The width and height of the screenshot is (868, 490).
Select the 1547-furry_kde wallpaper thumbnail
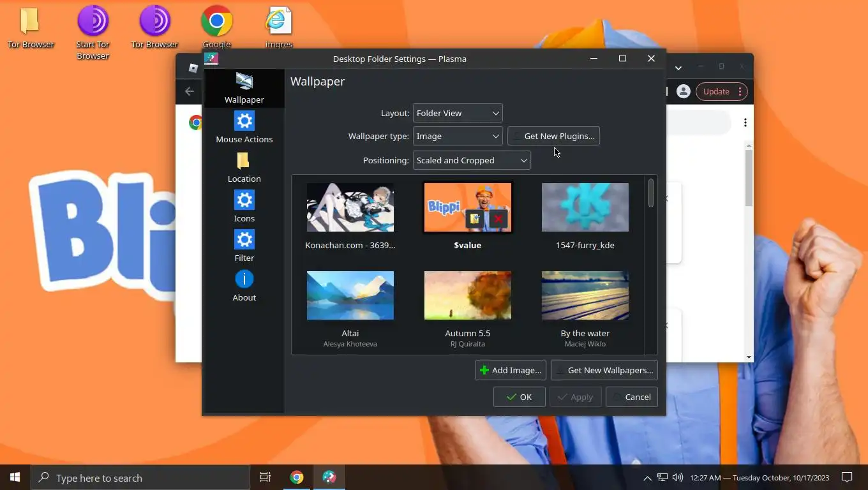point(585,207)
